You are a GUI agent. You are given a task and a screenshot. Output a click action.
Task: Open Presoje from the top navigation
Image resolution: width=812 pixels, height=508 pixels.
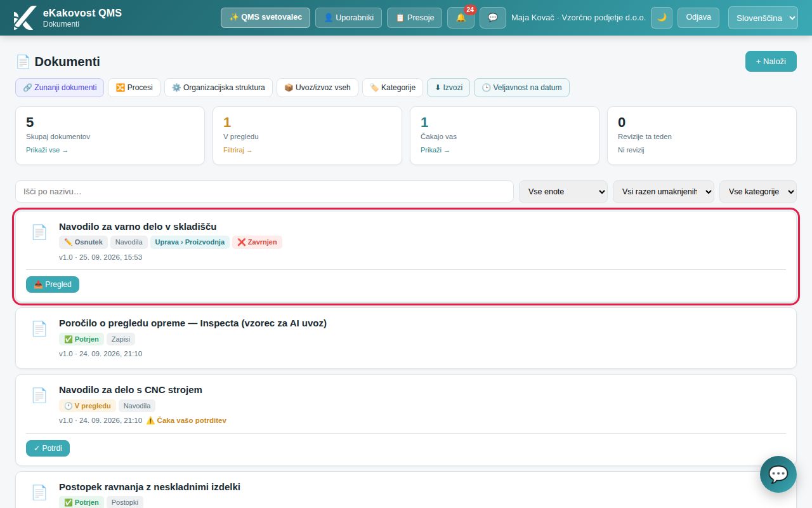(x=414, y=18)
